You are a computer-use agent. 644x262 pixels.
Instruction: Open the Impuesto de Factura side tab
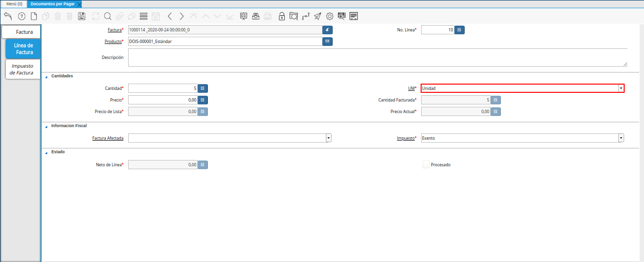(x=23, y=69)
